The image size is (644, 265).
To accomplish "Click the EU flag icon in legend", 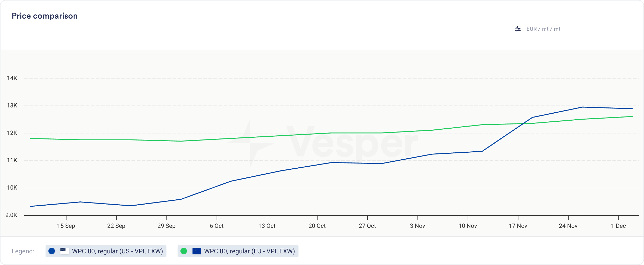I will 197,251.
